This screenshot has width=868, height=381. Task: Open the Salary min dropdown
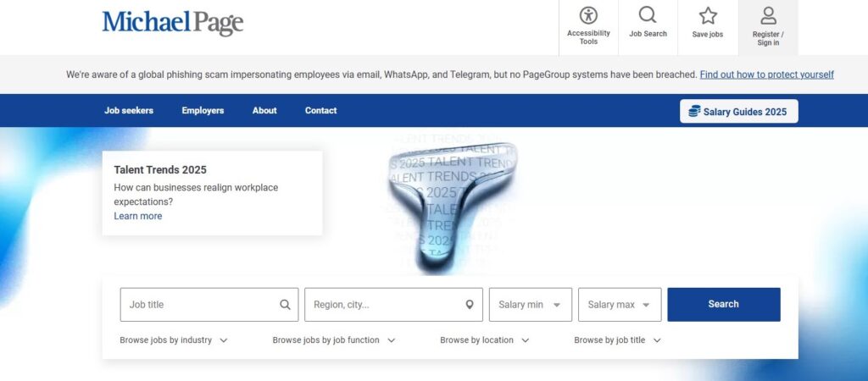(531, 305)
